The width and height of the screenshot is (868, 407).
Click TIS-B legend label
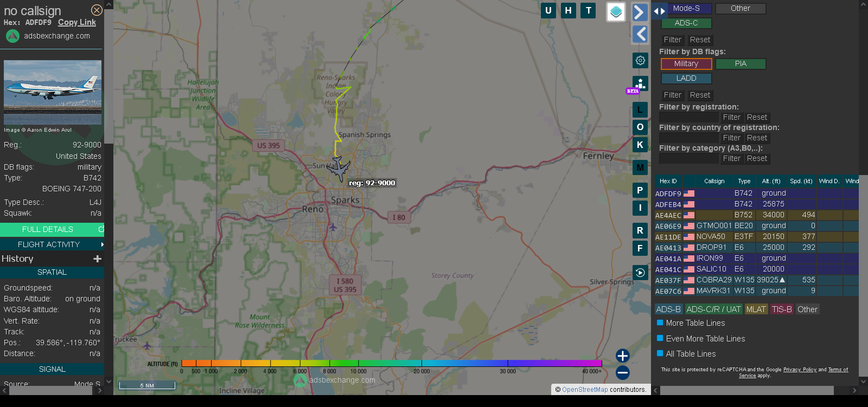[x=782, y=309]
